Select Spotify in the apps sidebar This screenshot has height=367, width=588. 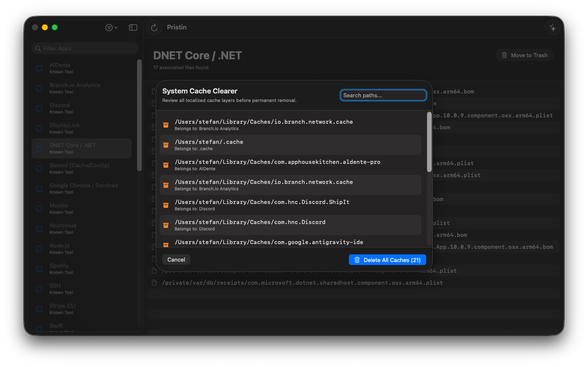coord(82,268)
